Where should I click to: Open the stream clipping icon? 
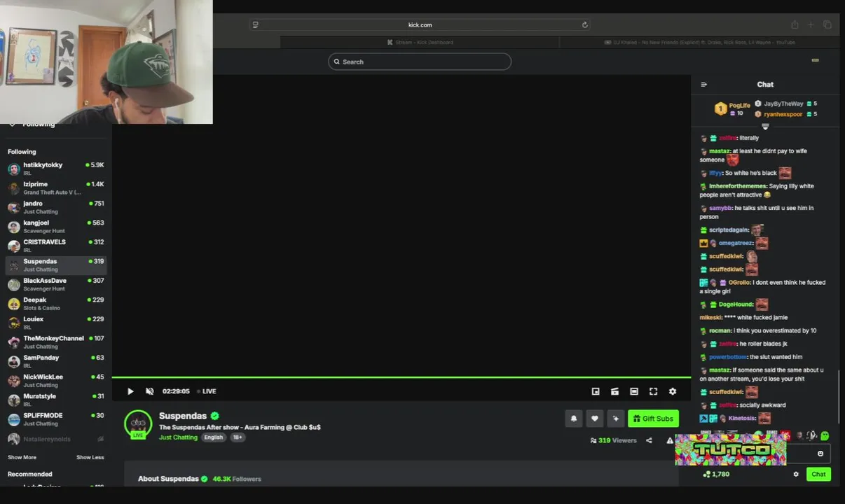614,391
